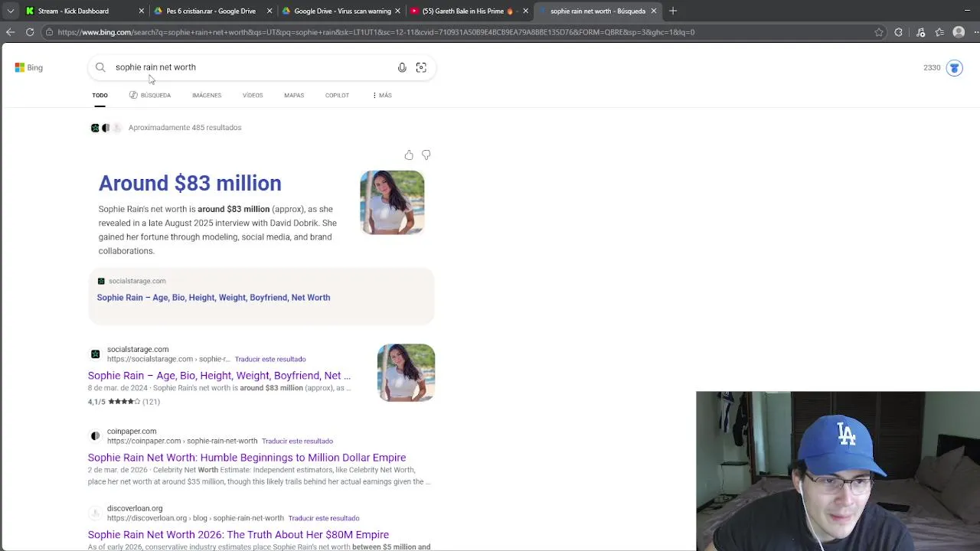Close the Pes 6 cristian.rar tab

269,11
